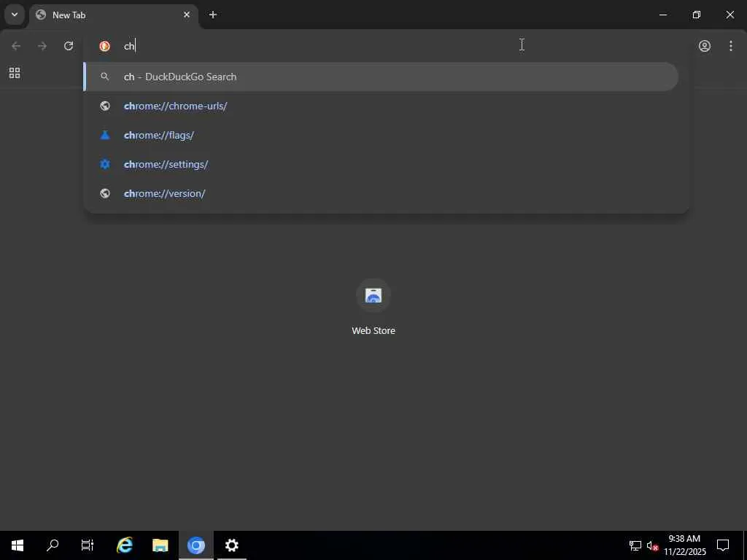Open the tab search dropdown arrow
747x560 pixels.
click(15, 15)
